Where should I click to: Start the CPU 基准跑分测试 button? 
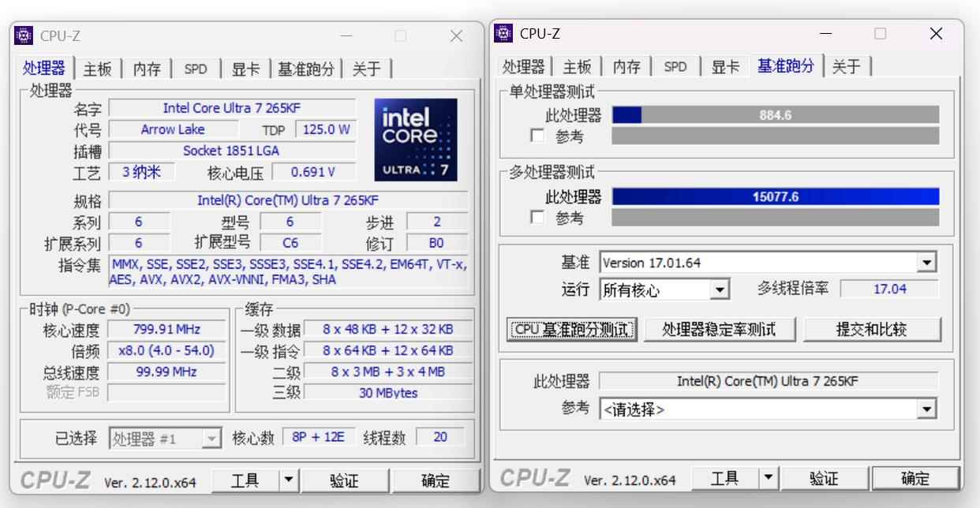[x=573, y=330]
